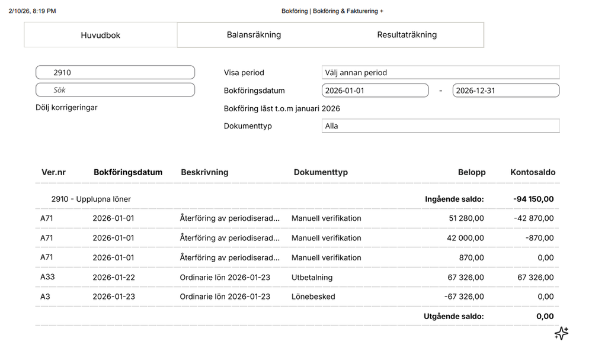
Task: Click the Ingående saldo value -94 150,00
Action: (x=533, y=199)
